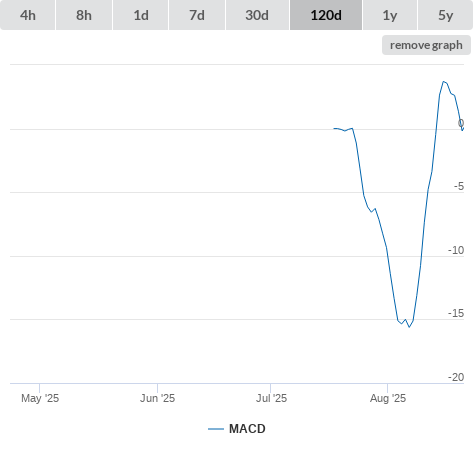Switch chart to 30d range
The image size is (474, 455).
pyautogui.click(x=257, y=15)
